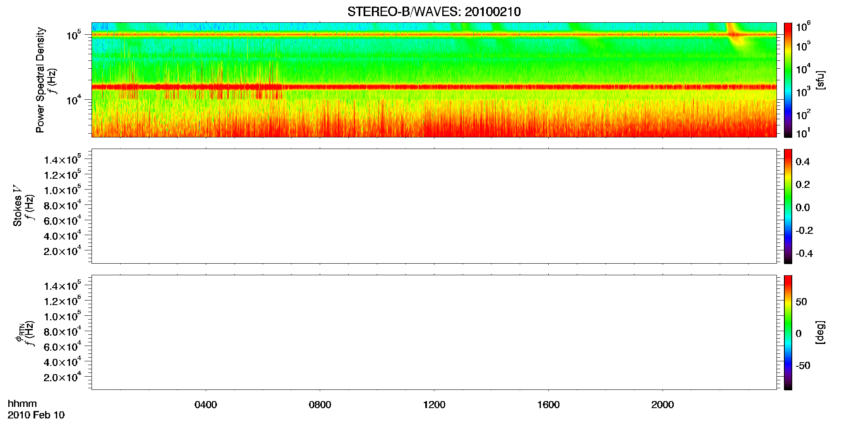The height and width of the screenshot is (447, 868).
Task: Click the Stokes V colorbar
Action: tap(788, 206)
